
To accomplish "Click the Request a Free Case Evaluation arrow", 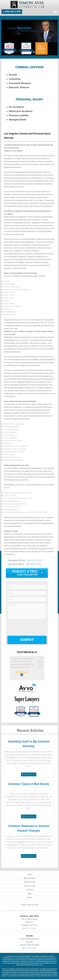I will (42, 573).
